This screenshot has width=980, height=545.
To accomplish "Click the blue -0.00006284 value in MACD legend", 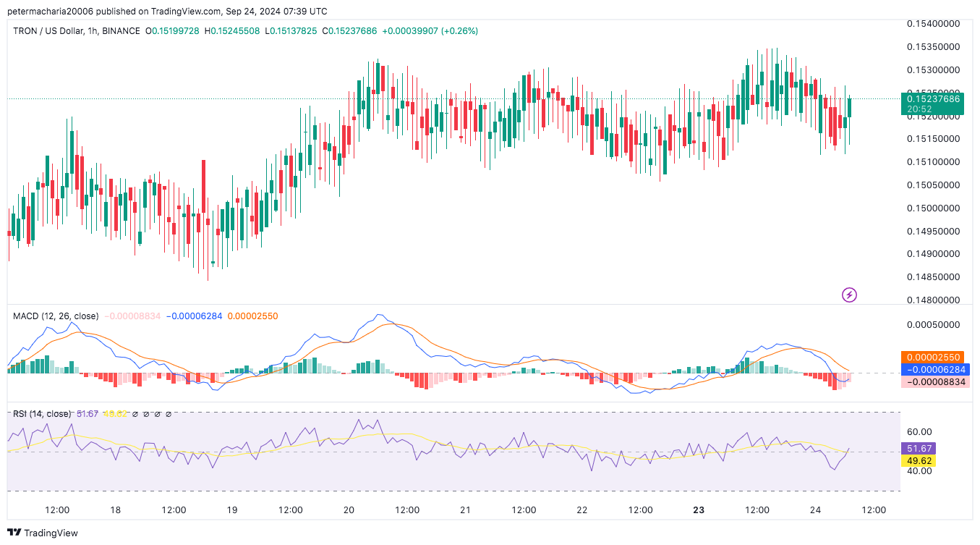I will point(195,316).
